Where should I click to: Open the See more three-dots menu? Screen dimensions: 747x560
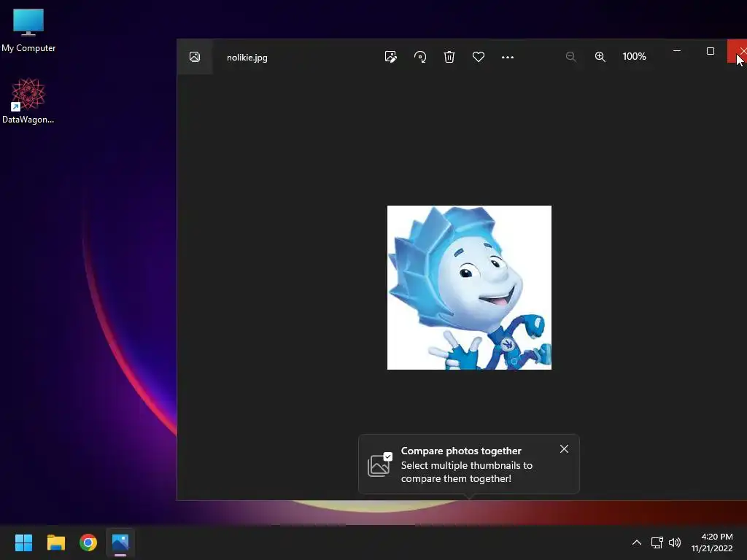point(508,57)
